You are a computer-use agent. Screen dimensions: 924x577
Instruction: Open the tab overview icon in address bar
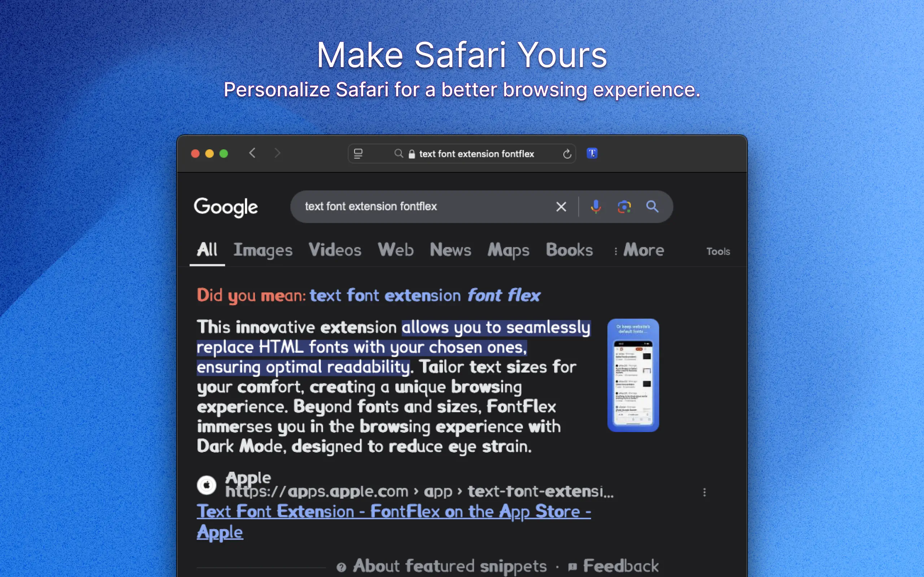tap(358, 154)
